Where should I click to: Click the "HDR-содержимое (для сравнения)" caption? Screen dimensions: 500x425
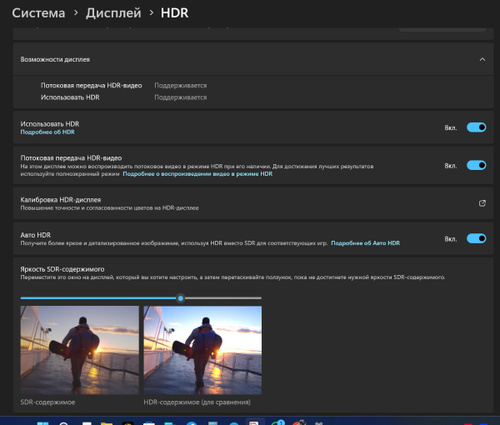pyautogui.click(x=197, y=402)
